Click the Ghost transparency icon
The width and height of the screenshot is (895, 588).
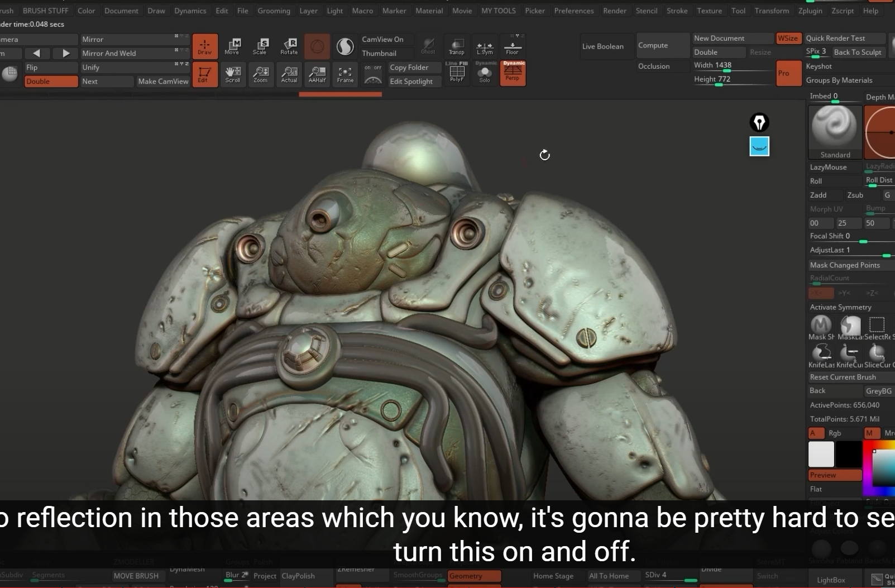(428, 46)
